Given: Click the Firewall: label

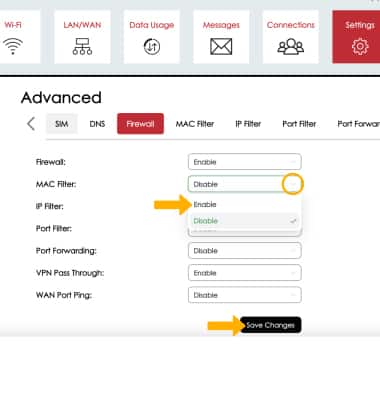Looking at the screenshot, I should (51, 162).
